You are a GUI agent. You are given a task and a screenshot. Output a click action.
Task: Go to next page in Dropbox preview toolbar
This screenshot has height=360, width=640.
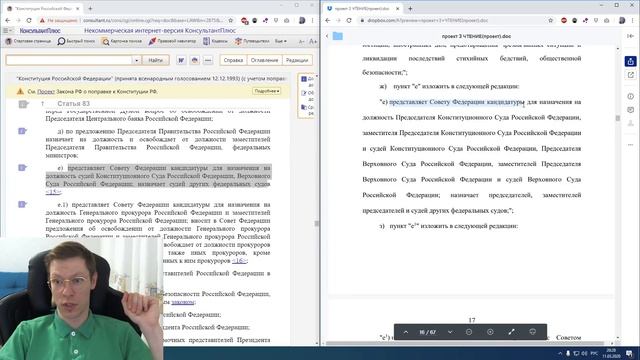(450, 332)
